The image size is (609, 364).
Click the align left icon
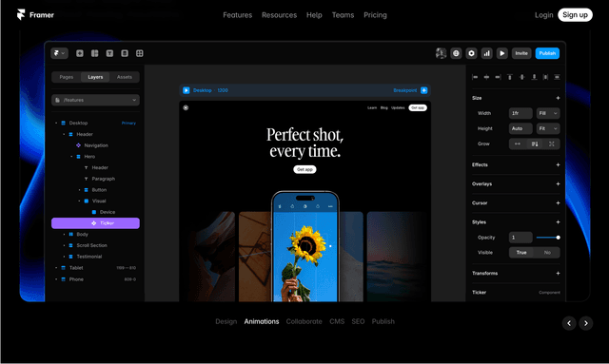click(475, 77)
